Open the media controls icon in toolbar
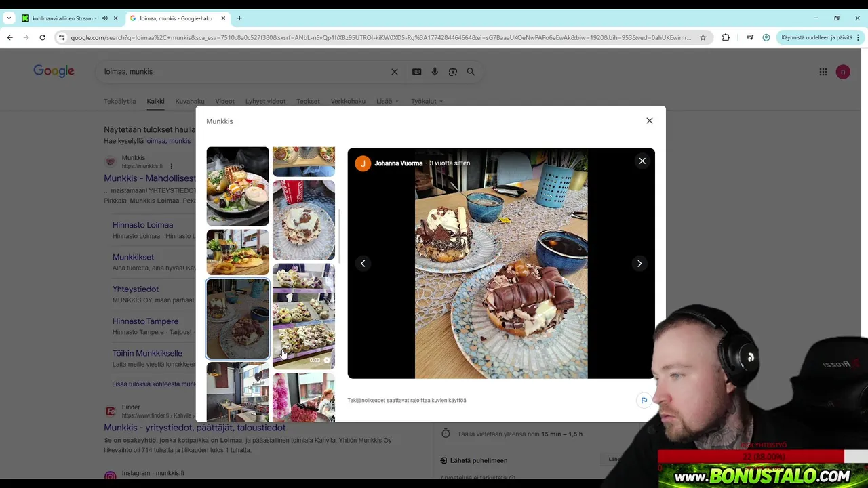This screenshot has width=868, height=488. click(x=749, y=37)
